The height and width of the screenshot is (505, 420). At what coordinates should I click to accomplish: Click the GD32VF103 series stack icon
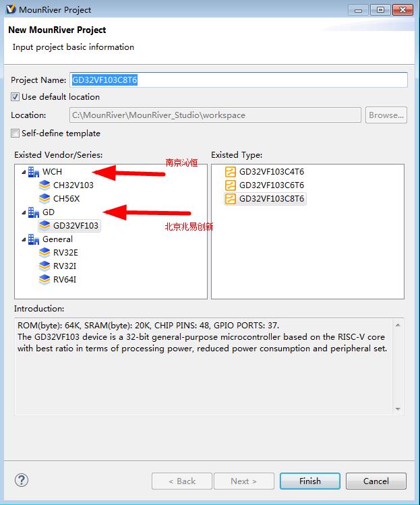pos(44,225)
